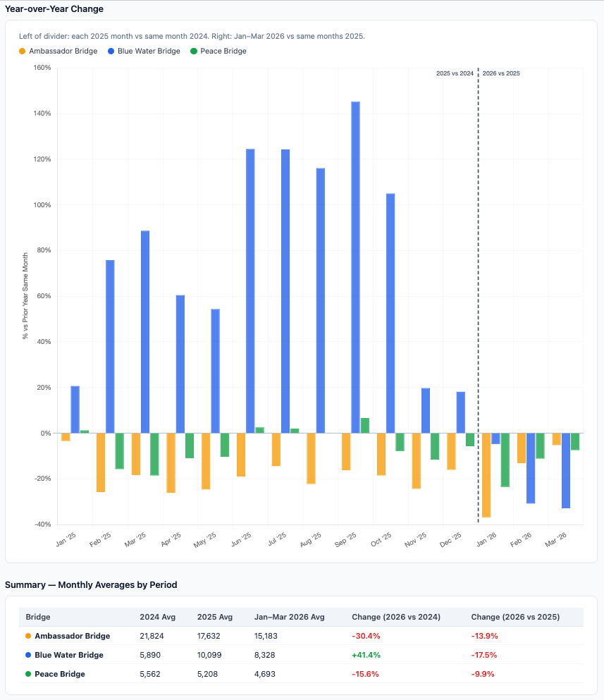The height and width of the screenshot is (700, 604).
Task: Select the Sep '25 green Peace Bridge bar
Action: point(365,426)
